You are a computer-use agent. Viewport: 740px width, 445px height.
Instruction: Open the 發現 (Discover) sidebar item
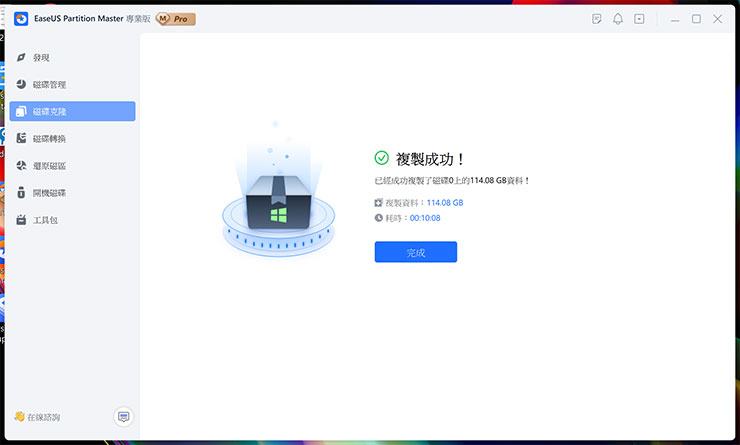(72, 58)
